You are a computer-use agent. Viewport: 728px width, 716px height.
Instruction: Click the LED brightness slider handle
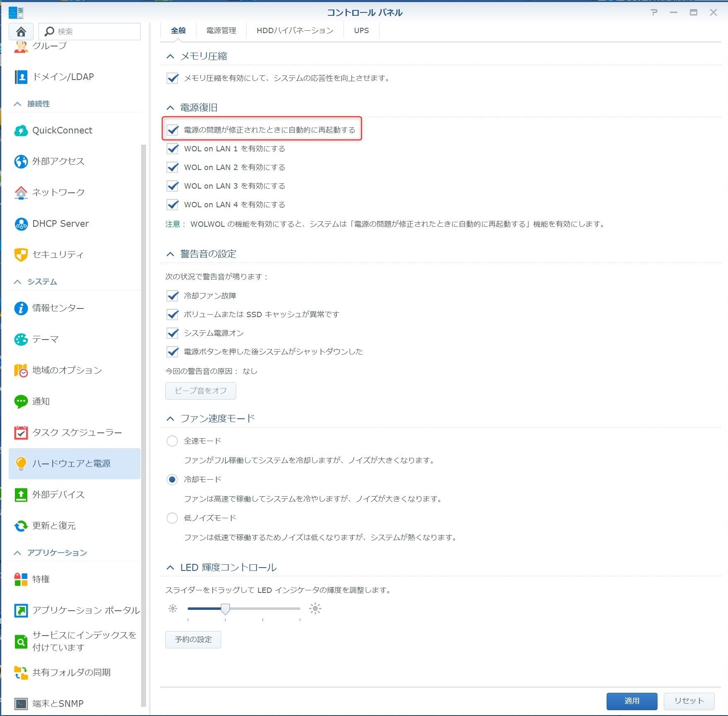225,609
